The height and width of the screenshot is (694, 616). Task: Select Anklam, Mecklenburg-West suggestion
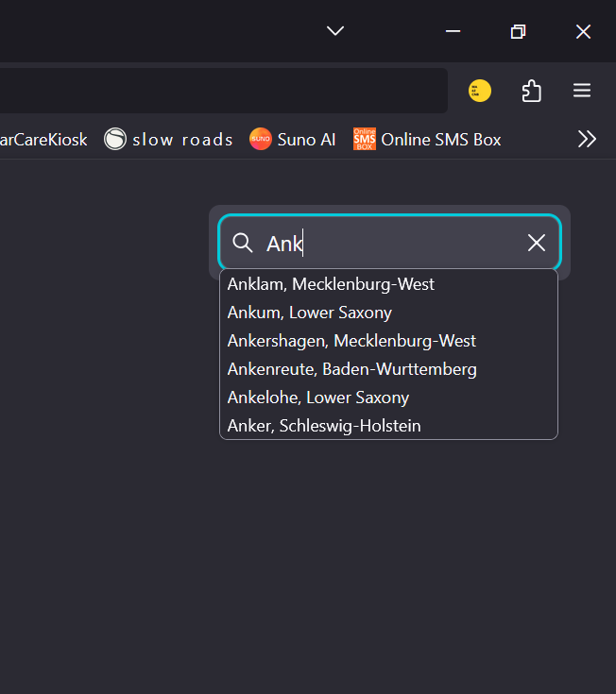tap(331, 284)
